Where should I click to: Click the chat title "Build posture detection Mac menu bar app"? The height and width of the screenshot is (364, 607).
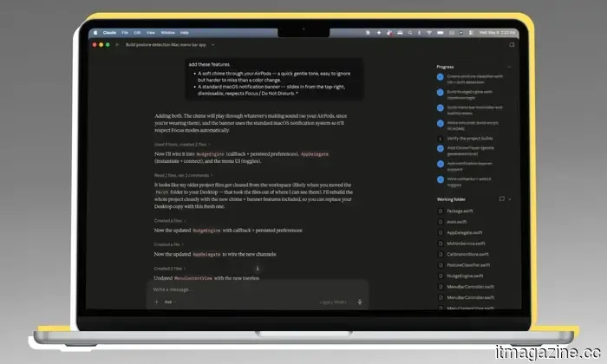pyautogui.click(x=166, y=45)
